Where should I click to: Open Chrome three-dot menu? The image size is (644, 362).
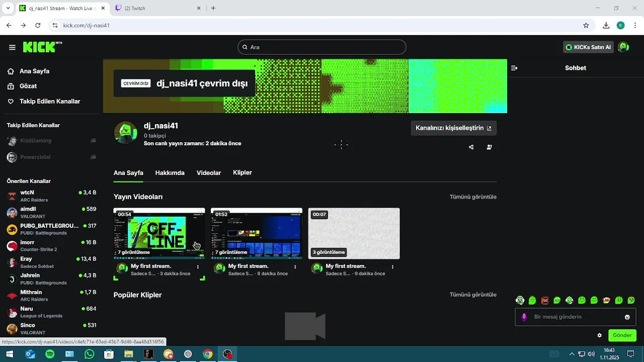(635, 25)
